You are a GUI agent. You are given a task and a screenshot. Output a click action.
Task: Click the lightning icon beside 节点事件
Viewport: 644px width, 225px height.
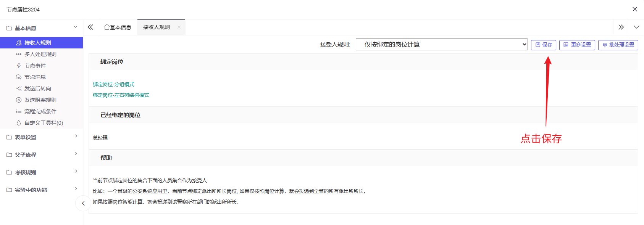(19, 66)
